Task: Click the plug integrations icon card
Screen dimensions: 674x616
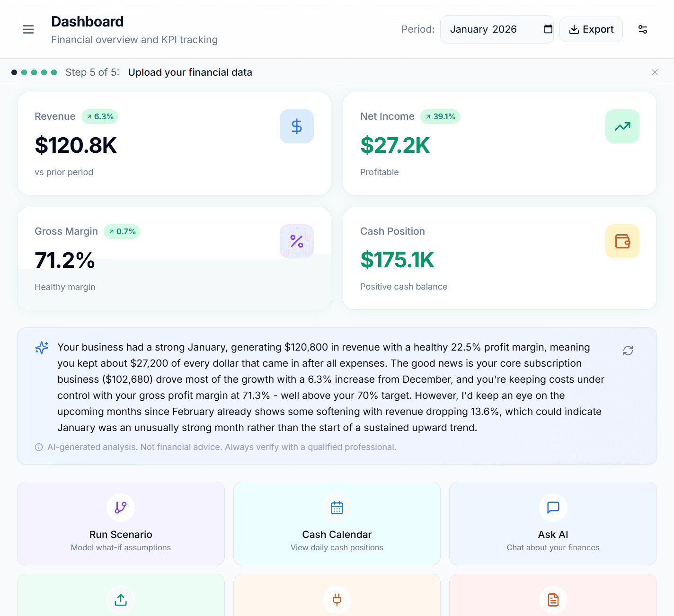Action: 337,599
